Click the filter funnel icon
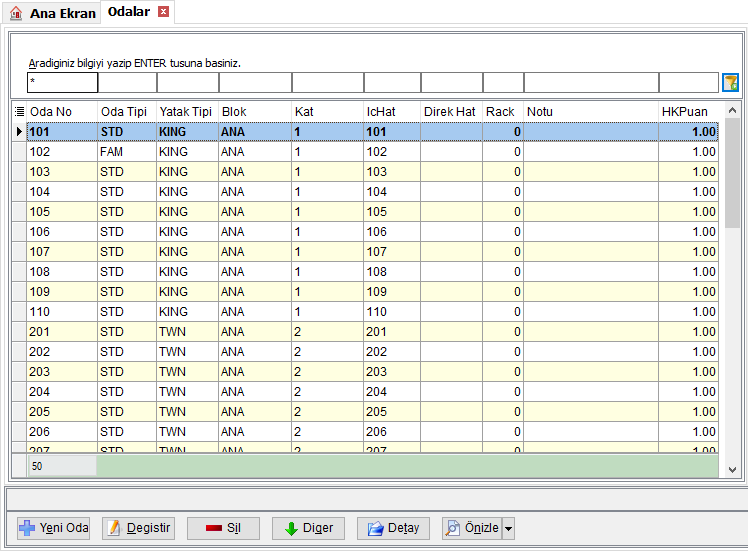 click(x=730, y=83)
